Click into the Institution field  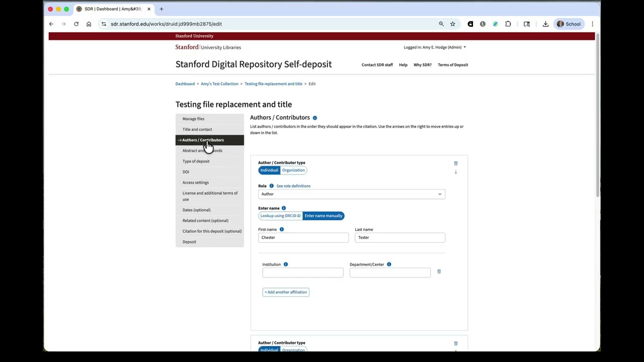303,273
